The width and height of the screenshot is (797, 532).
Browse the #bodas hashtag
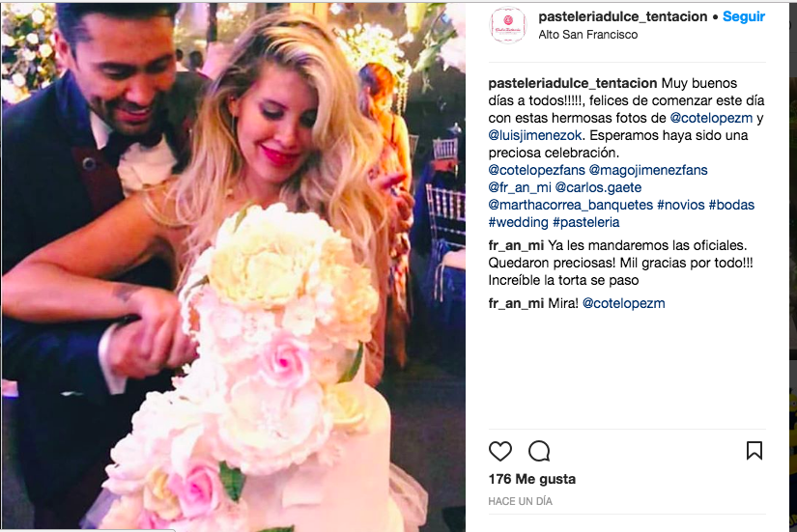point(731,205)
